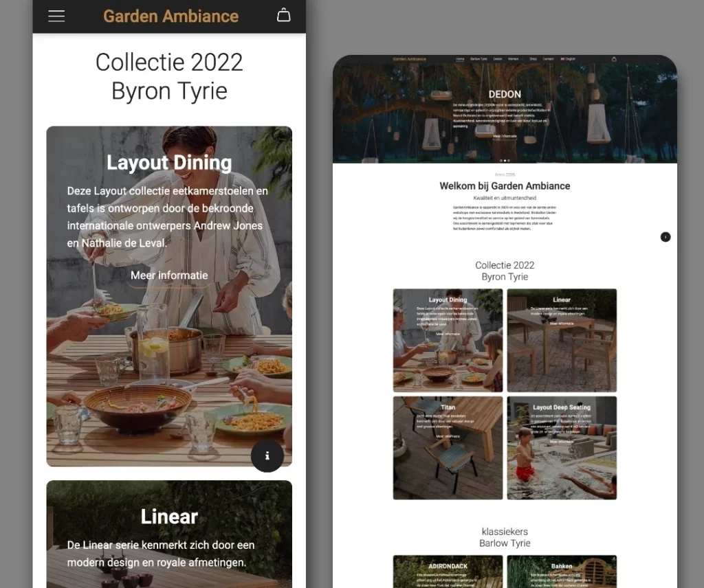Navigate to the Shop page
Screen dimensions: 704x588
coord(533,59)
